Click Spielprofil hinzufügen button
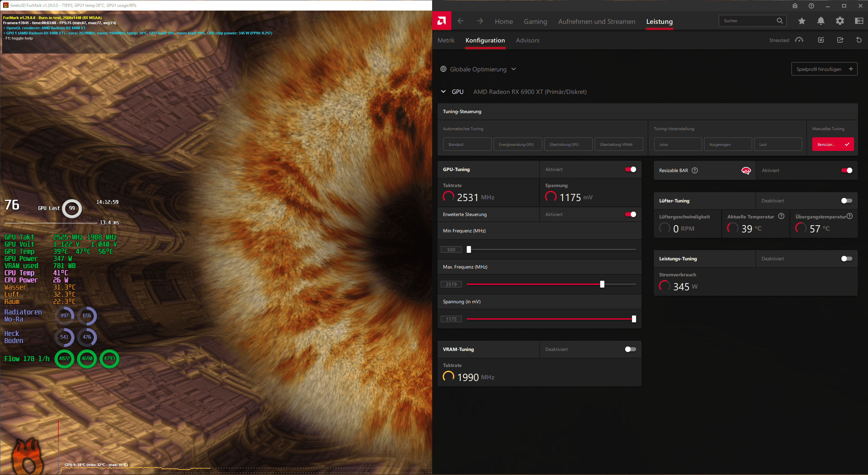 (824, 69)
